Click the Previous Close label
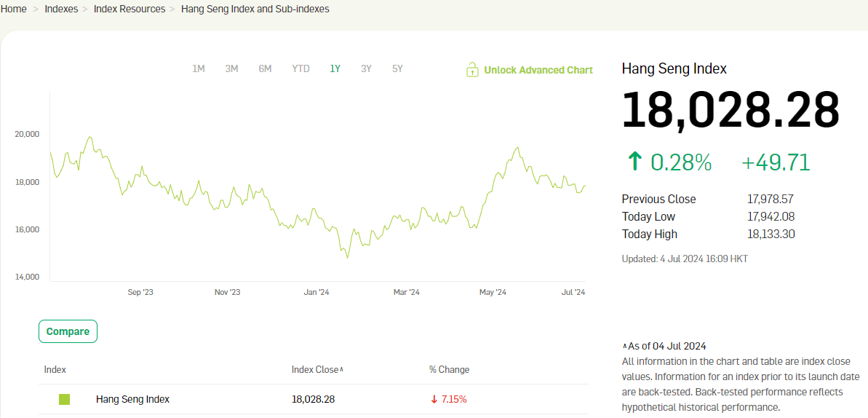The height and width of the screenshot is (418, 868). click(x=658, y=199)
